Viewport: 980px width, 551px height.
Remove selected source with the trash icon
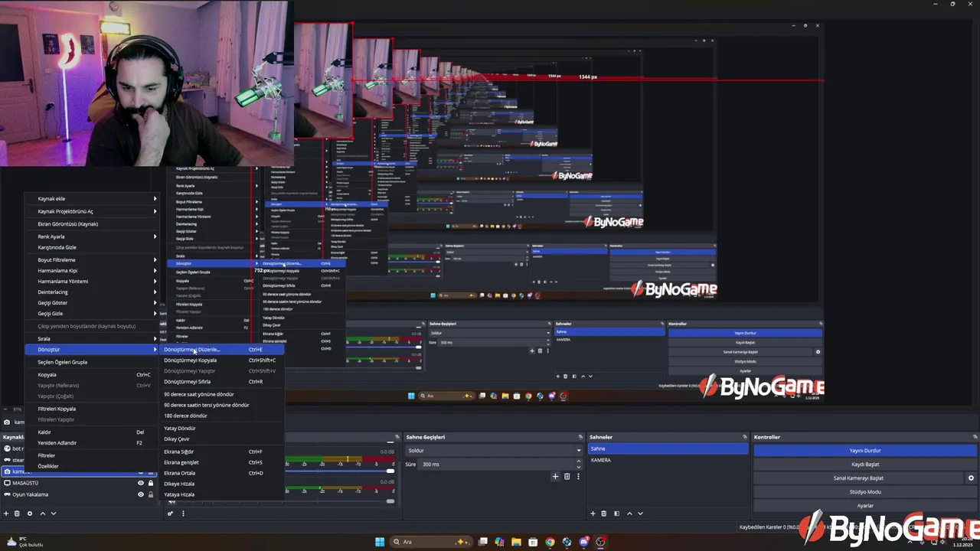(x=17, y=514)
